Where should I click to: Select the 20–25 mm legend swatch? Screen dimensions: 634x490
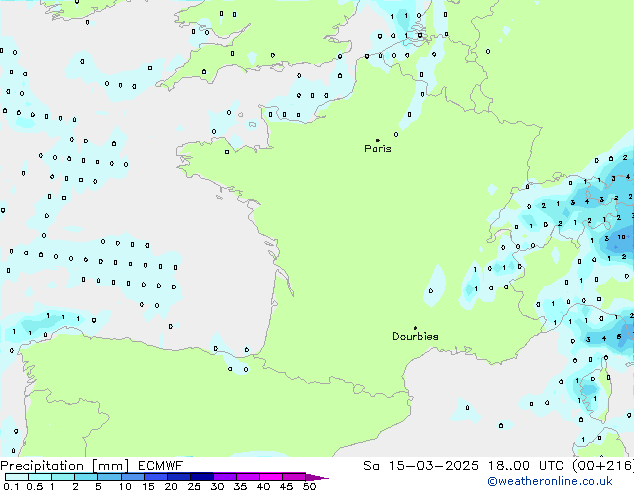[x=178, y=477]
